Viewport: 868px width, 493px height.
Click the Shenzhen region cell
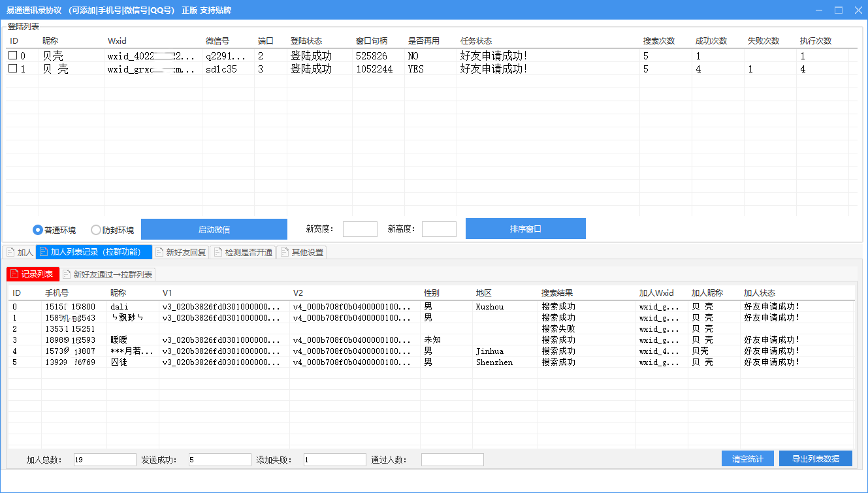494,362
